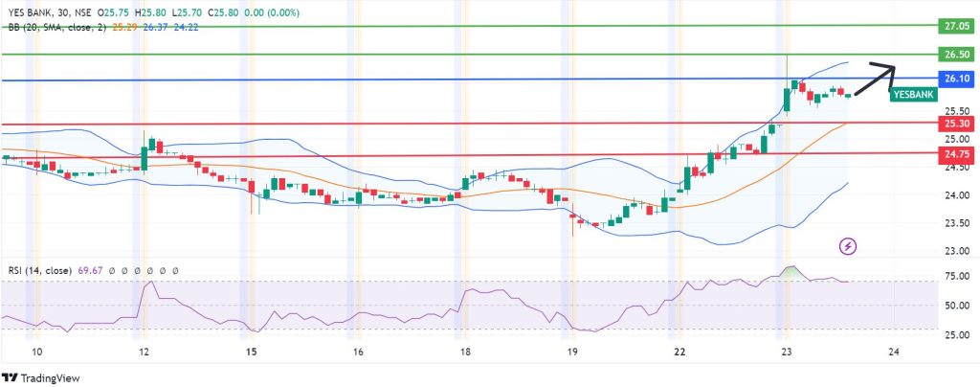Click the 24.22 lower band value

tap(186, 27)
